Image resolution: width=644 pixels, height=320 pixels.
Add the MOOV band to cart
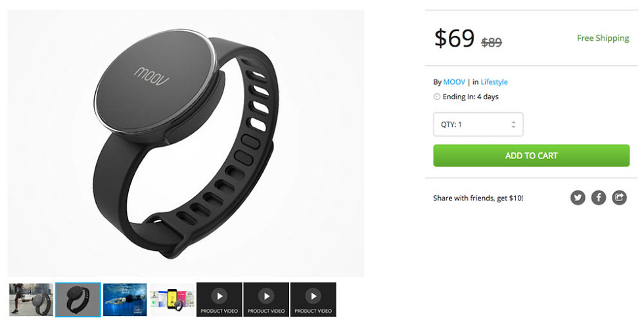[531, 156]
